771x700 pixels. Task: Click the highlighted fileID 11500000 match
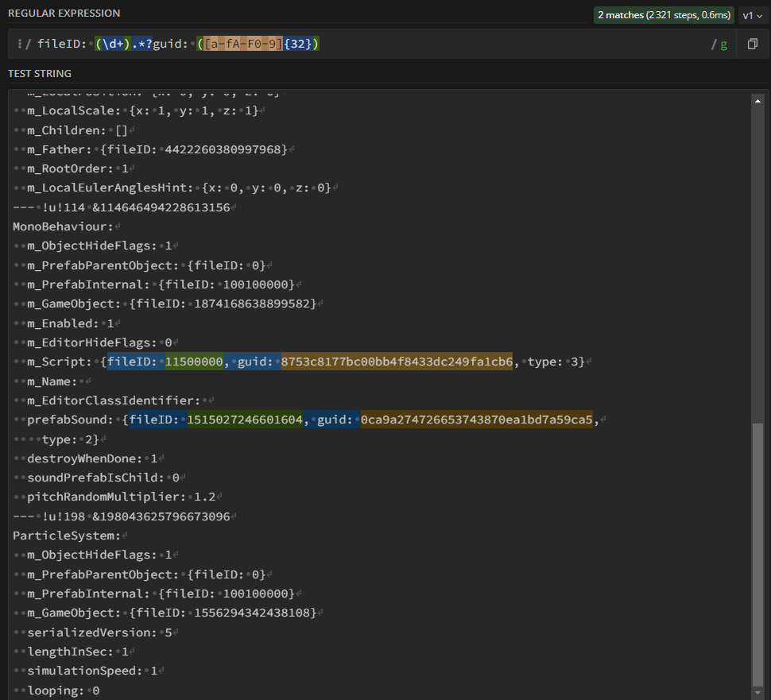click(194, 362)
